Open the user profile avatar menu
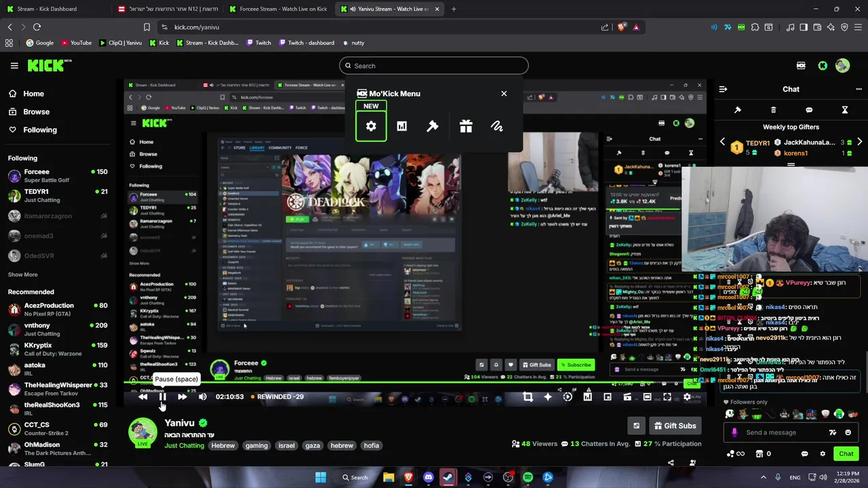The image size is (868, 488). coord(842,66)
